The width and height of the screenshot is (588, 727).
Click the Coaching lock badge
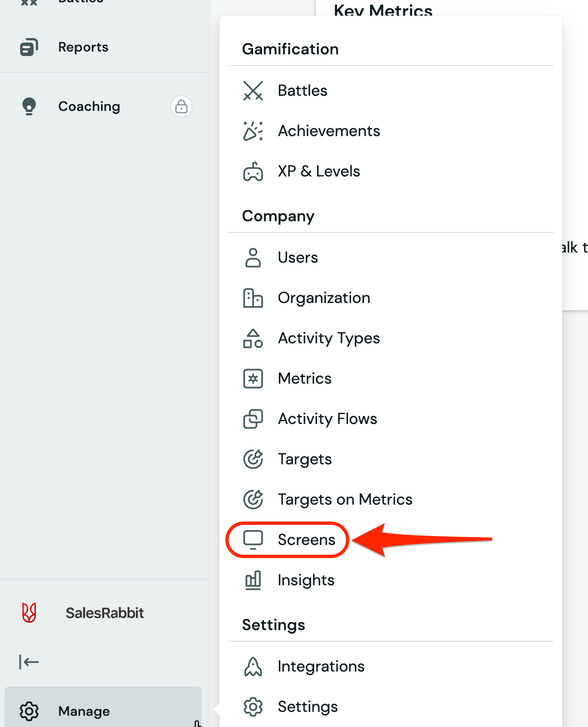tap(181, 106)
